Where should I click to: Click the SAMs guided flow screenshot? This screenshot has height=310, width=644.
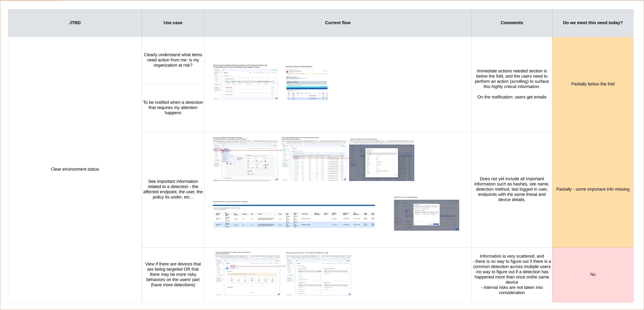426,215
